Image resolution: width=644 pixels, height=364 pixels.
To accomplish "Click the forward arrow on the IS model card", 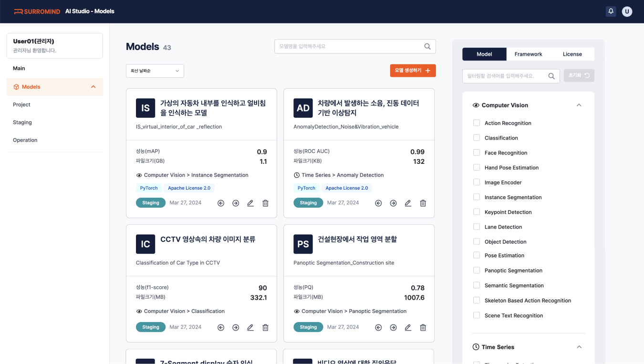I will [235, 203].
